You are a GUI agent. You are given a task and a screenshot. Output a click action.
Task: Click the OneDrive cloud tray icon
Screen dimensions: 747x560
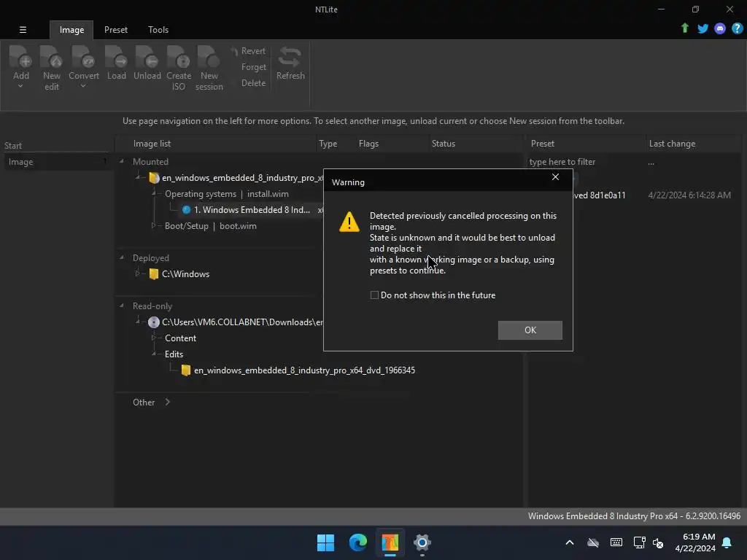[592, 542]
